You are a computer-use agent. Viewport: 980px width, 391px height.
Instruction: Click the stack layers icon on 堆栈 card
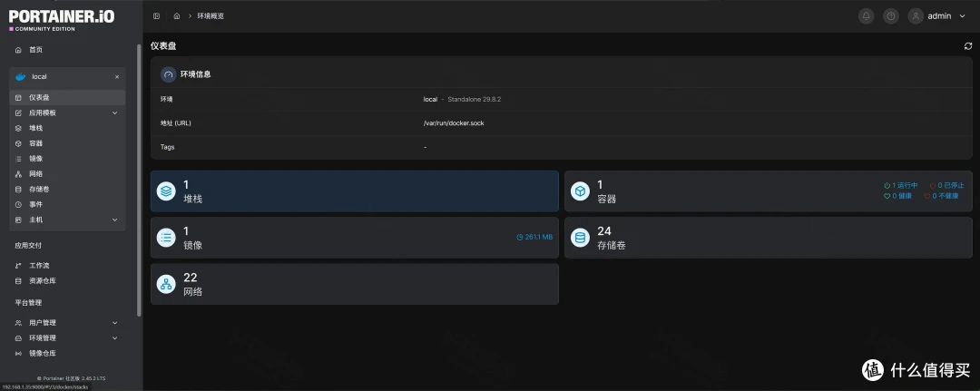tap(166, 191)
